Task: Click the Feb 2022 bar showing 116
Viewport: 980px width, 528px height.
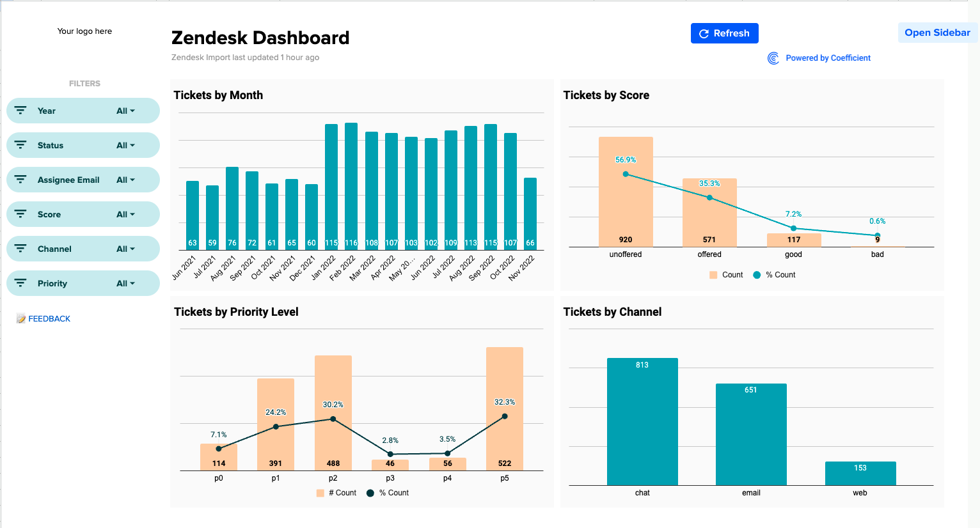Action: (351, 186)
